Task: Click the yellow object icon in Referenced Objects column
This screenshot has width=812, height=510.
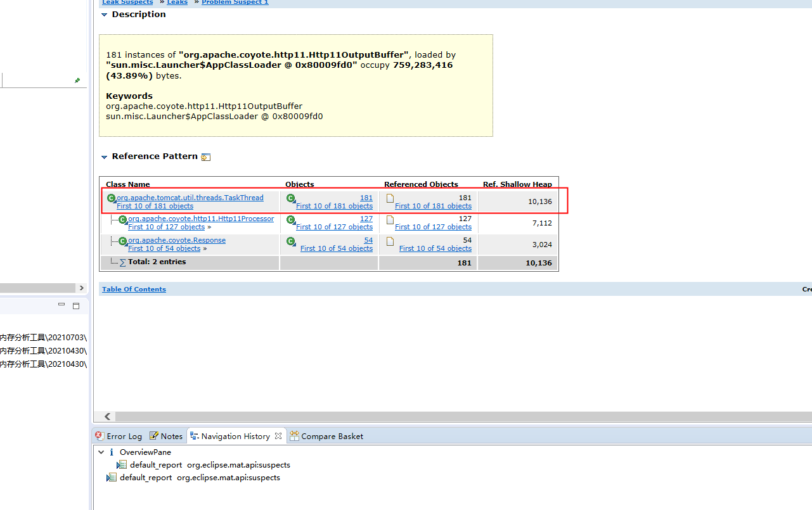Action: (x=389, y=197)
